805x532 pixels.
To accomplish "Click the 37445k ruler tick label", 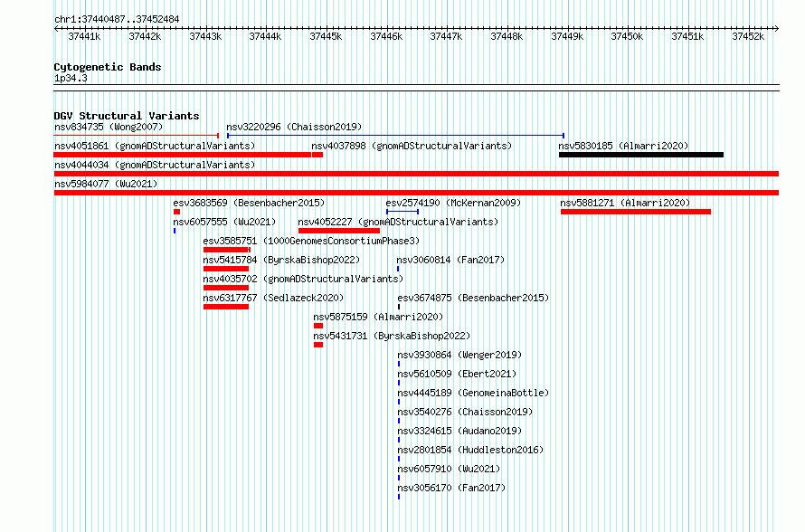I will pos(326,36).
